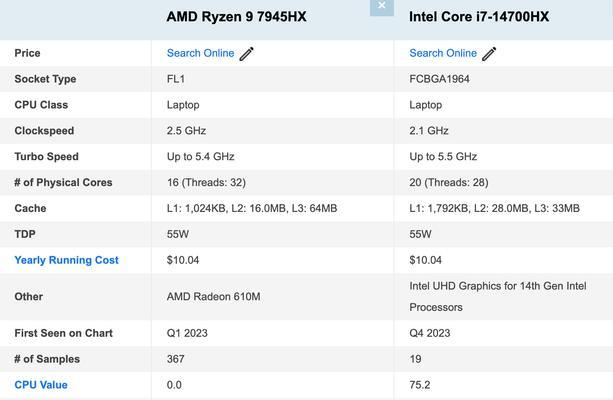Click Intel's CPU Value score 75.2

point(420,385)
